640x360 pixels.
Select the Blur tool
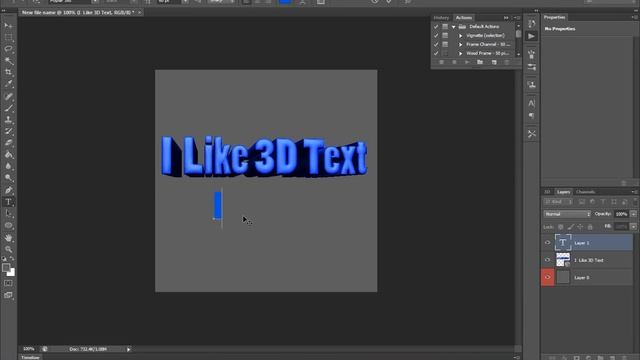click(x=8, y=166)
